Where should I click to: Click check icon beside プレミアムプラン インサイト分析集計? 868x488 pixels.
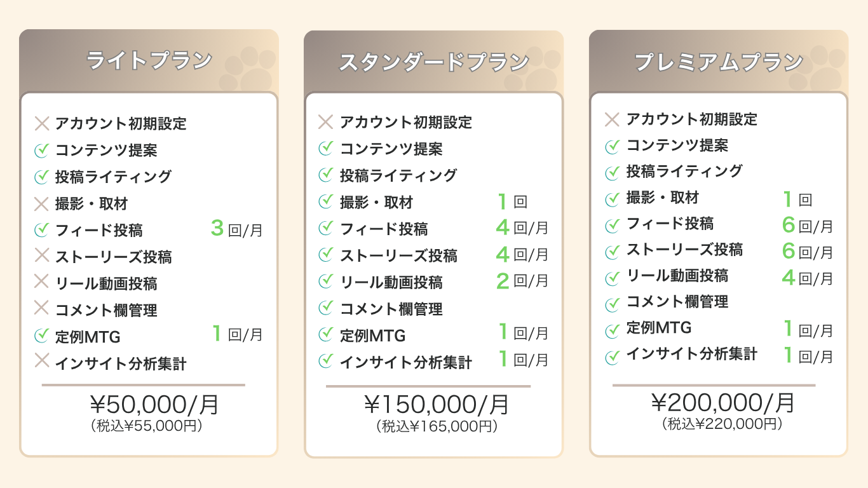pos(612,356)
